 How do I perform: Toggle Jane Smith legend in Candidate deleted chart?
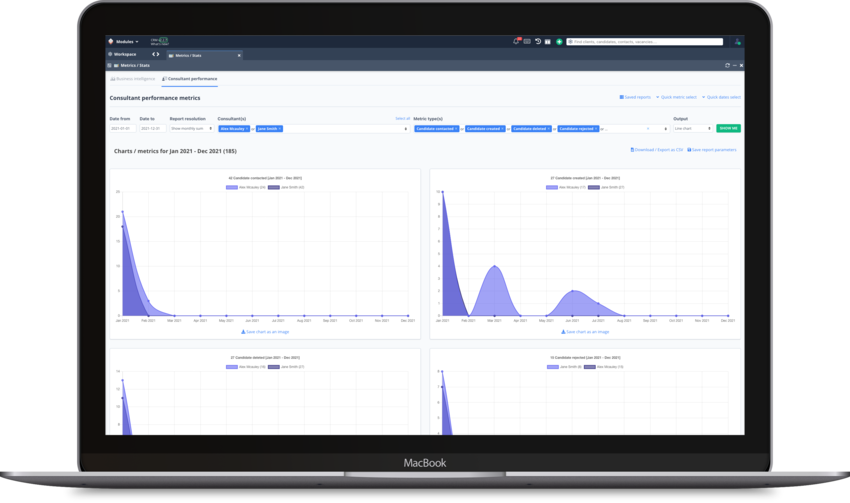point(286,367)
